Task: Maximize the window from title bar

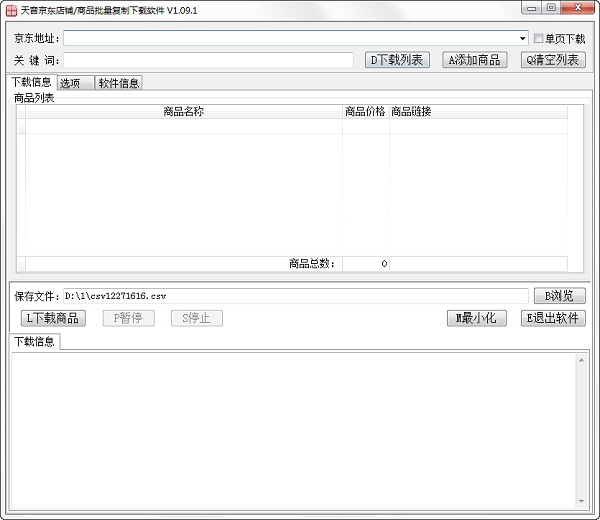Action: click(x=551, y=8)
